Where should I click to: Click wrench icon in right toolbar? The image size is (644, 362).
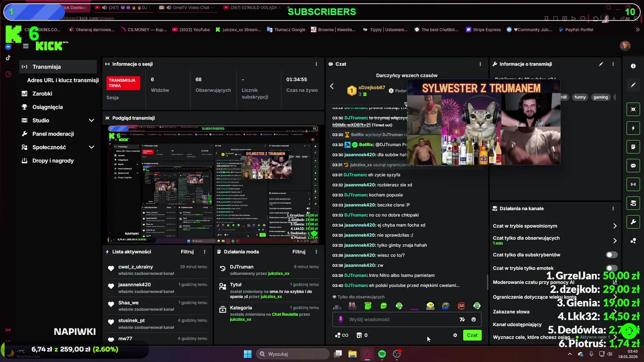click(633, 222)
